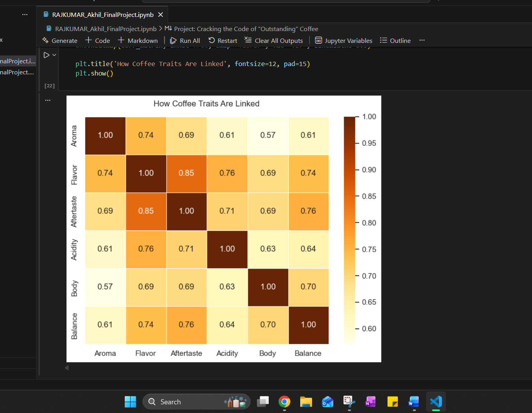
Task: Click the heatmap colorbar legend
Action: click(x=349, y=230)
